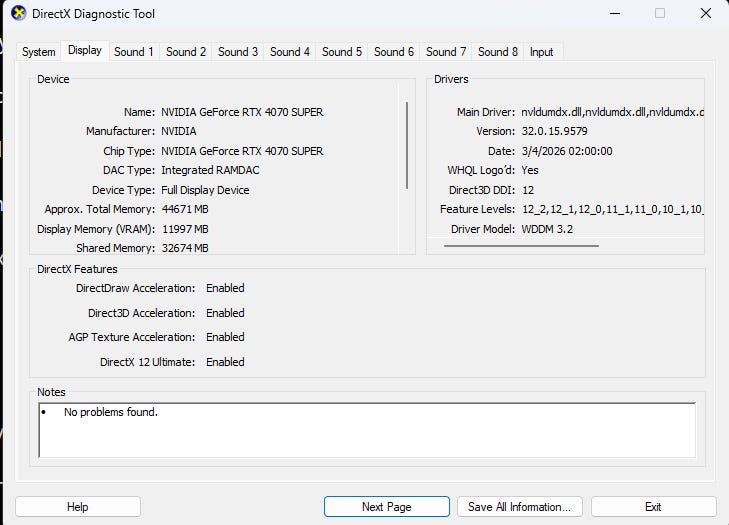Switch to the System tab
Screen dimensions: 729x525
(x=39, y=52)
